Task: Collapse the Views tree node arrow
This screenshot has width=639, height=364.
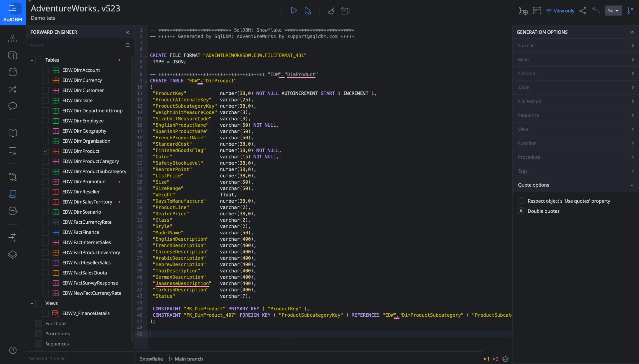Action: [x=32, y=303]
